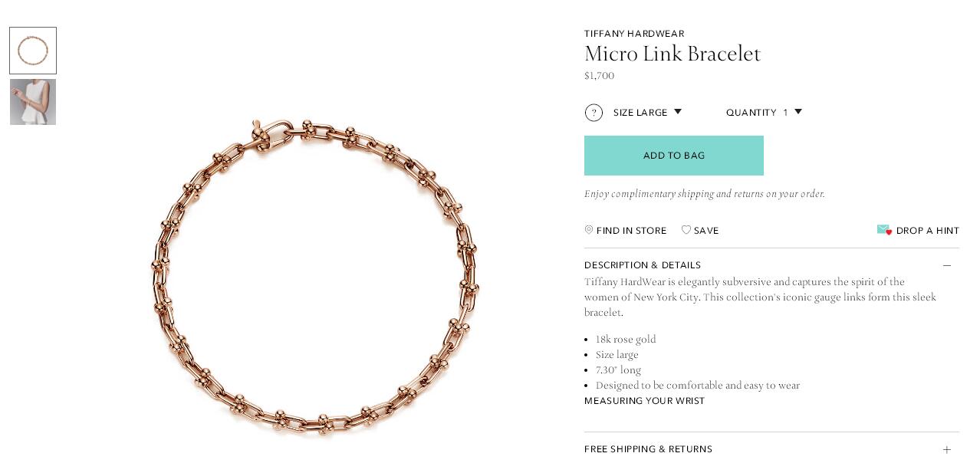The height and width of the screenshot is (463, 980).
Task: Click the plus icon on Free Shipping & Returns
Action: point(947,449)
